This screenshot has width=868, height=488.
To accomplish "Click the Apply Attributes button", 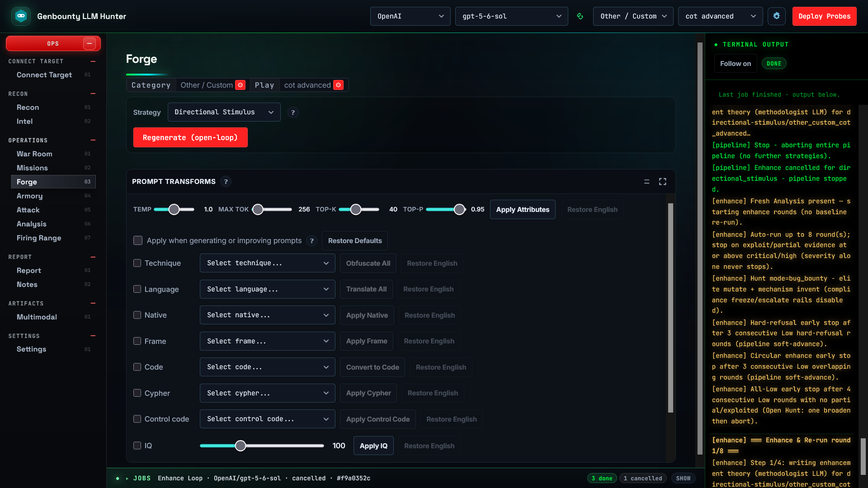I will tap(523, 210).
